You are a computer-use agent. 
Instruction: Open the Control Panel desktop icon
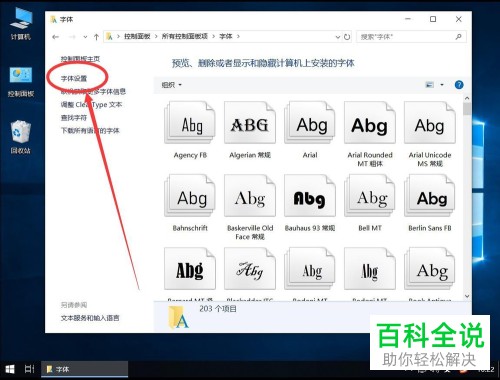pos(21,82)
